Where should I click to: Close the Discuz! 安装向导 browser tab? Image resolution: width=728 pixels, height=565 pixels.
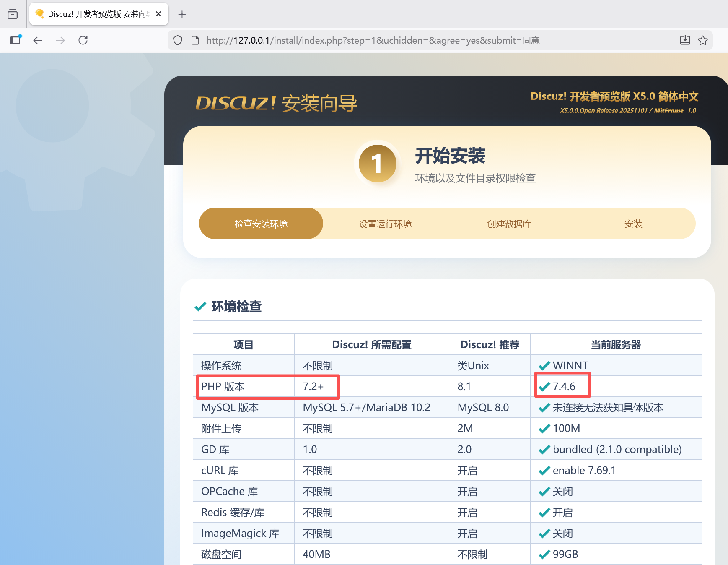(x=158, y=14)
